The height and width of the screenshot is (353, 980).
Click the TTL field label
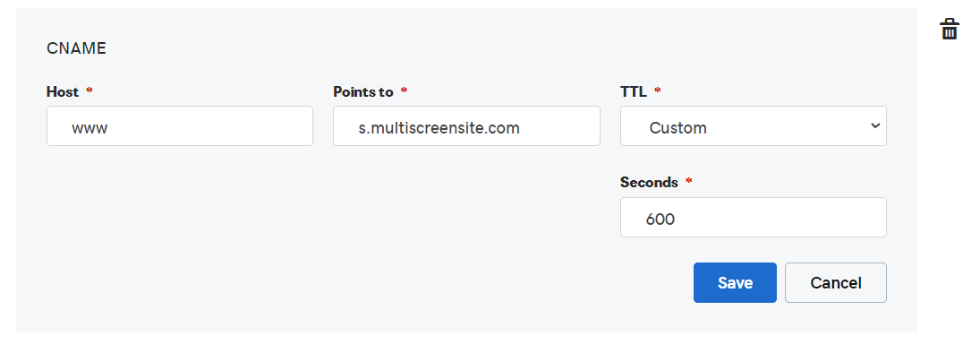pyautogui.click(x=633, y=92)
